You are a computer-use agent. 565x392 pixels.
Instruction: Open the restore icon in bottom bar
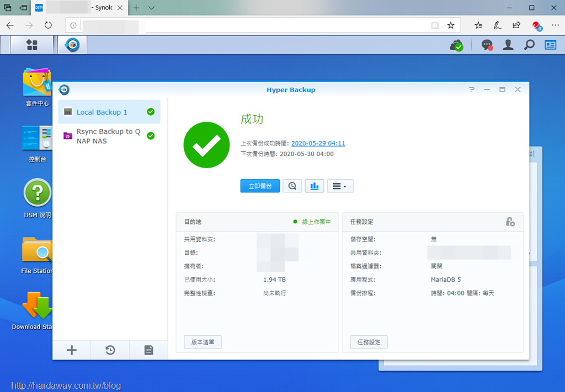coord(110,350)
